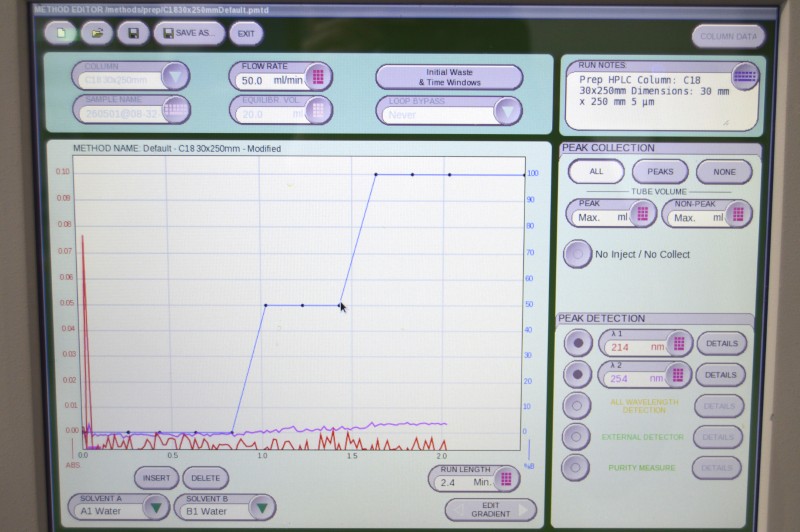
Task: Open Initial Waste & Time Windows
Action: click(x=449, y=78)
